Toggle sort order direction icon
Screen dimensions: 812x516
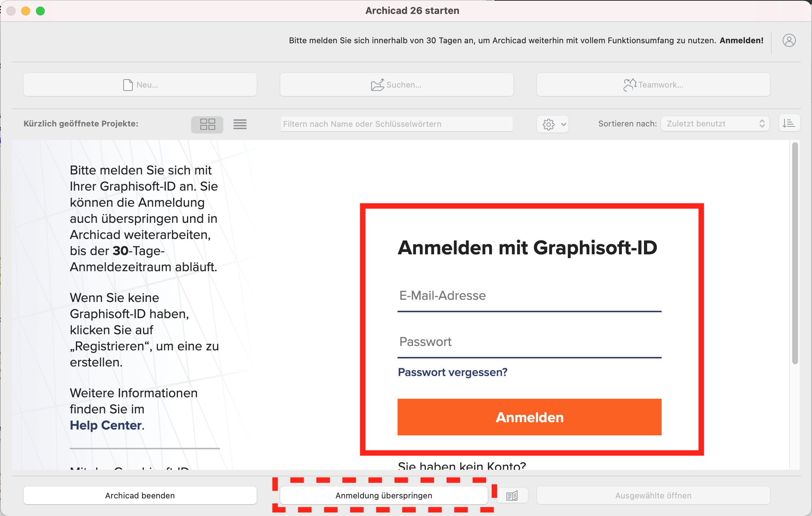coord(789,123)
